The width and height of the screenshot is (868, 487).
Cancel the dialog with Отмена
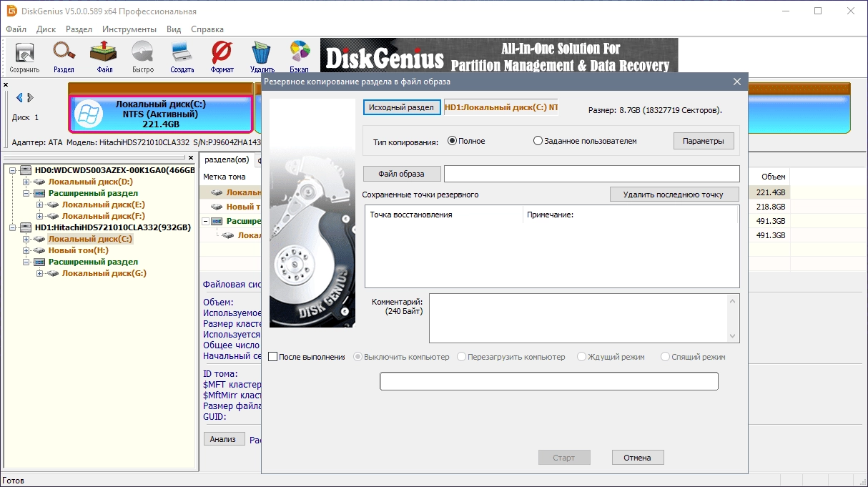coord(637,458)
